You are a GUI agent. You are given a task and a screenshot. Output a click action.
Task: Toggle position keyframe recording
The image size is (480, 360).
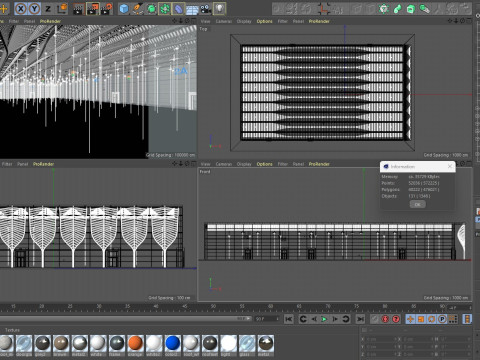(x=410, y=319)
